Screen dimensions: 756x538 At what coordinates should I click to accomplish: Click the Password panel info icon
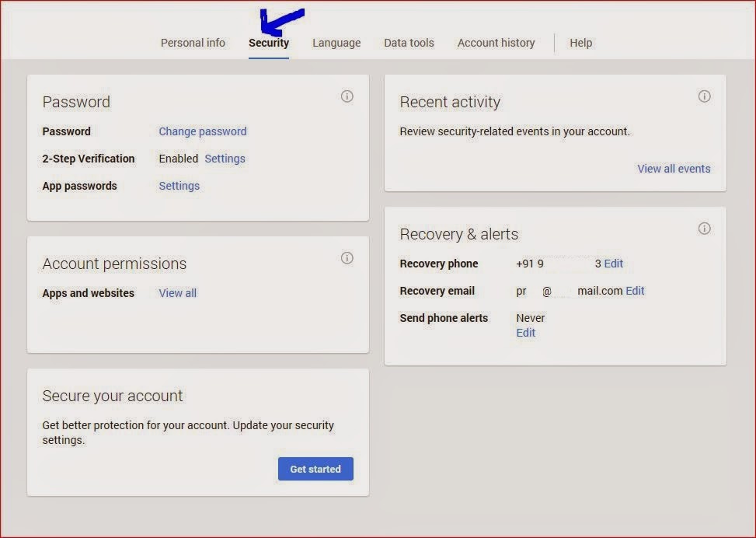click(347, 96)
